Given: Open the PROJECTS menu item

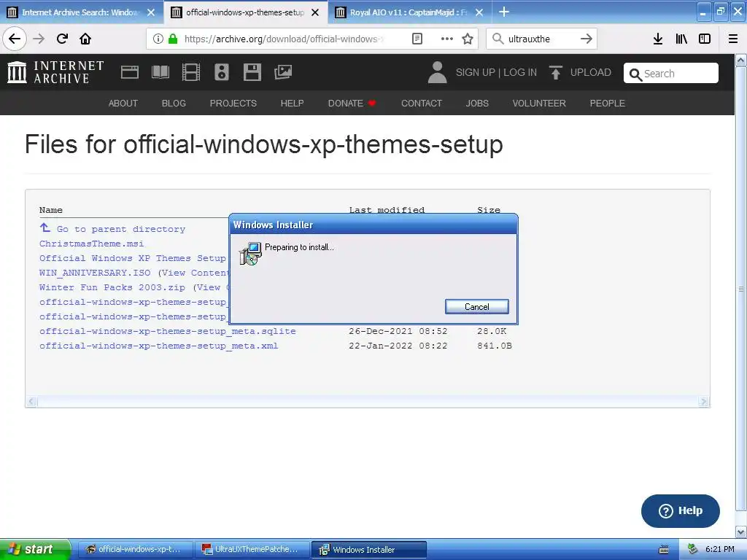Looking at the screenshot, I should pyautogui.click(x=233, y=104).
